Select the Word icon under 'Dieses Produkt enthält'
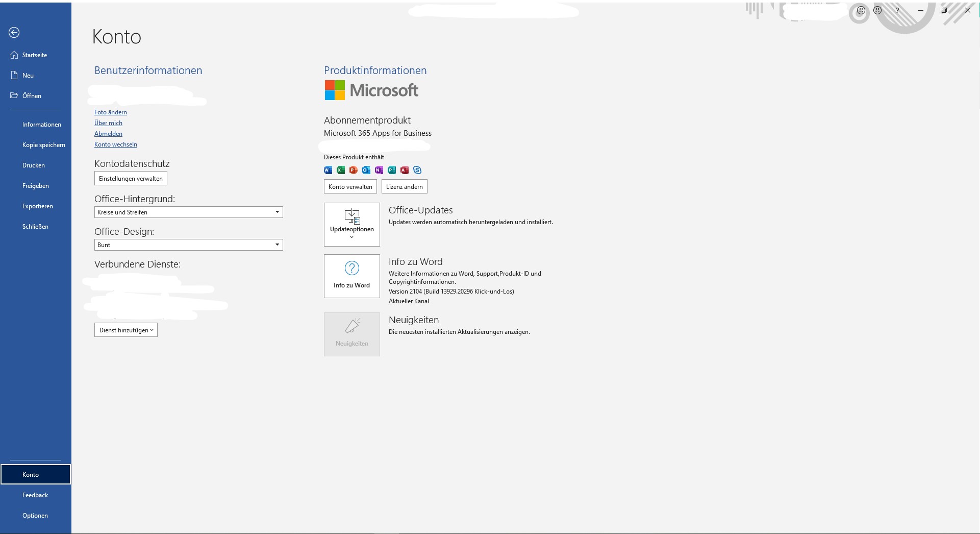 328,170
